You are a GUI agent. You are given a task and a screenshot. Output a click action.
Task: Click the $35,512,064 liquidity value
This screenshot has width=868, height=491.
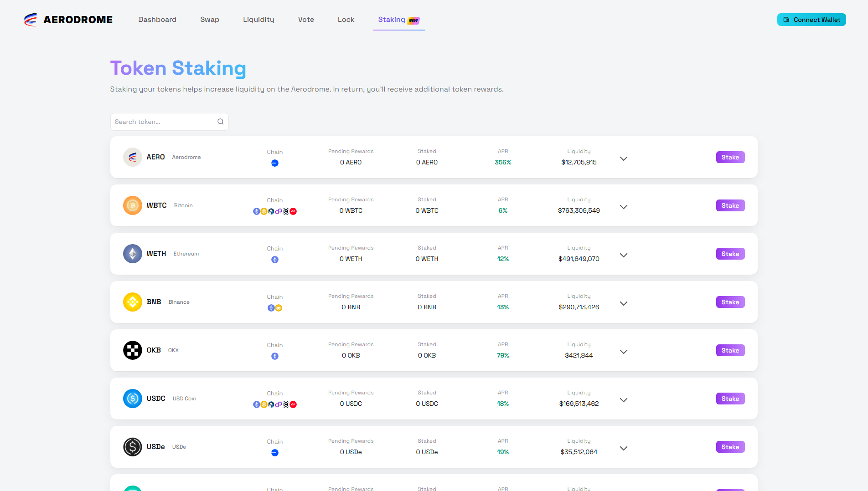tap(579, 452)
